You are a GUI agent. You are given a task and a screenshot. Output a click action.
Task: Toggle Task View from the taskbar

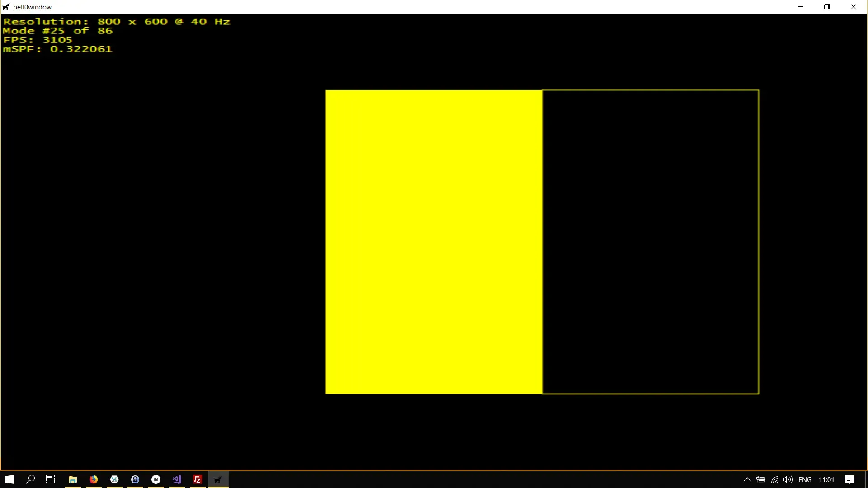point(50,479)
